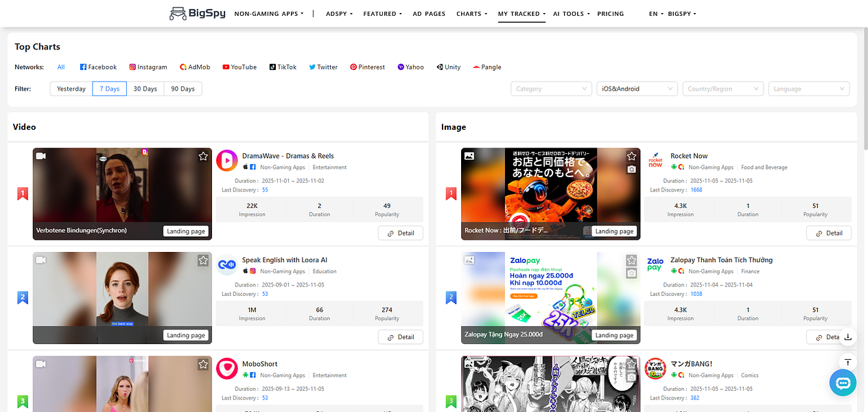The height and width of the screenshot is (412, 868).
Task: Select the 30 Days time filter
Action: [x=145, y=89]
